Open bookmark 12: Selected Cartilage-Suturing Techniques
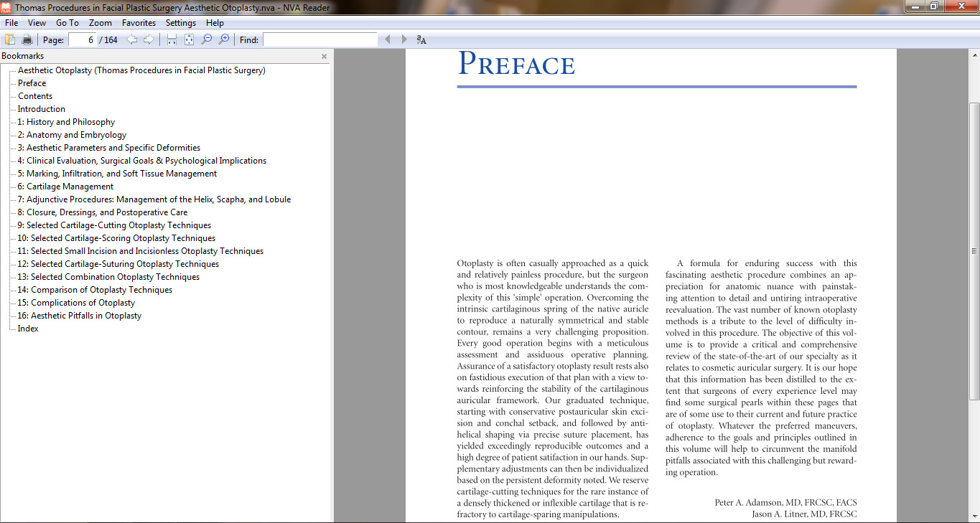Viewport: 980px width, 523px height. 118,264
